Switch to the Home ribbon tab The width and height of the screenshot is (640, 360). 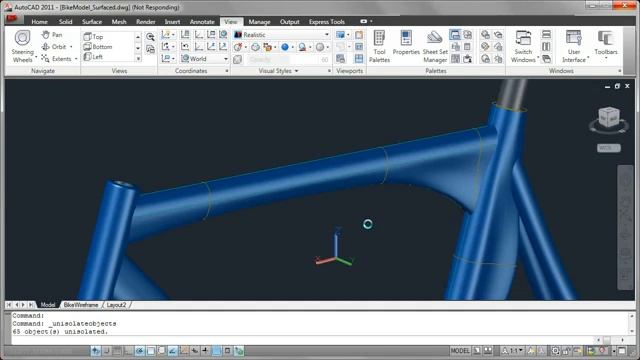39,22
